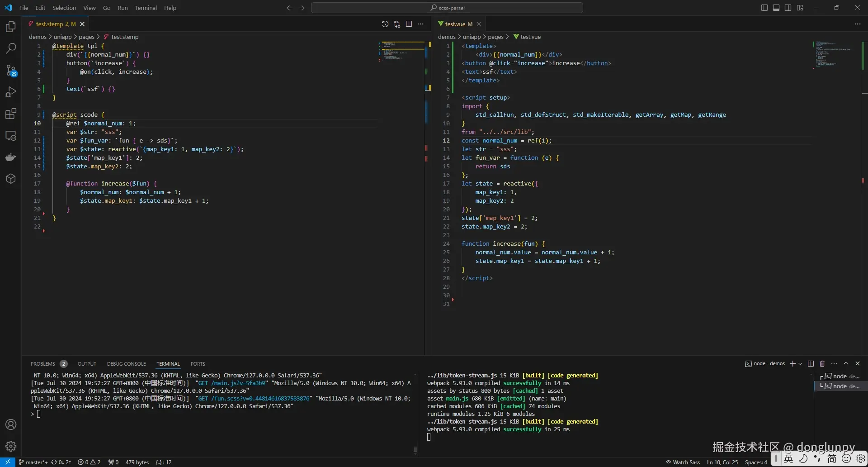This screenshot has height=467, width=868.
Task: Toggle the secondary side bar layout button
Action: [x=788, y=8]
